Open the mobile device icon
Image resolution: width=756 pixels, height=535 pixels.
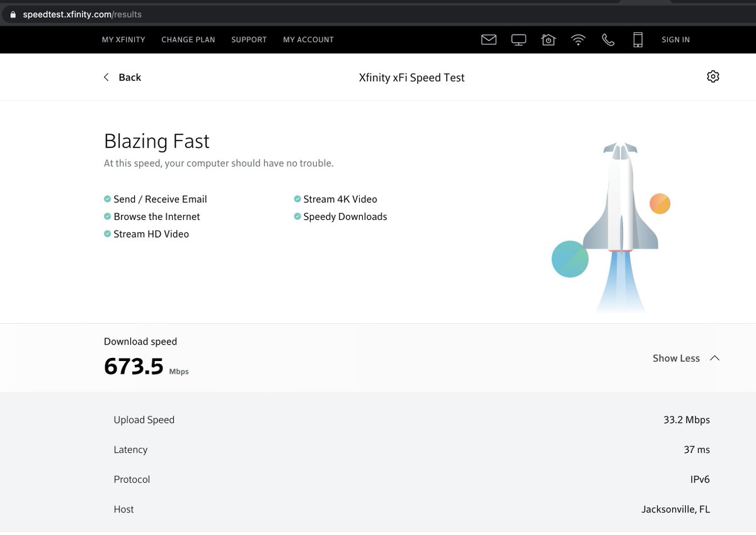click(638, 40)
